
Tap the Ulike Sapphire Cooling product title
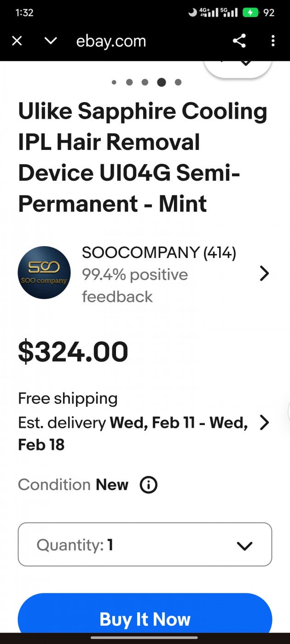143,157
